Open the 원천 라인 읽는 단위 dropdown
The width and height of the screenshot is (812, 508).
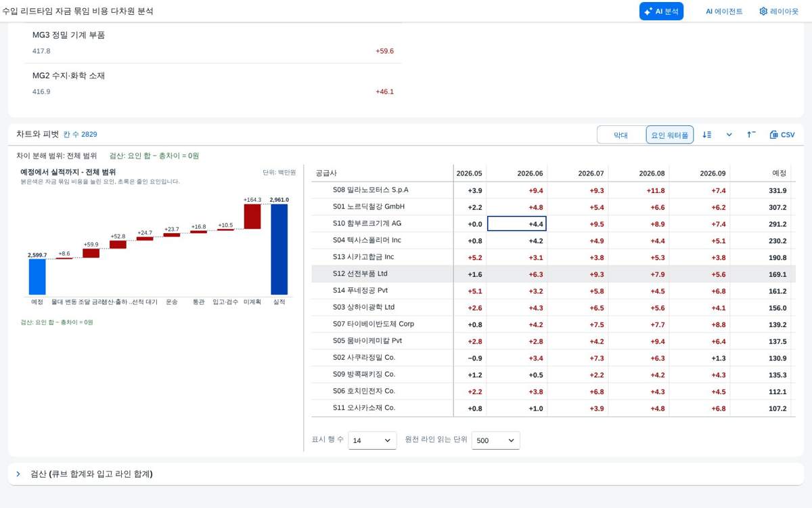coord(496,440)
